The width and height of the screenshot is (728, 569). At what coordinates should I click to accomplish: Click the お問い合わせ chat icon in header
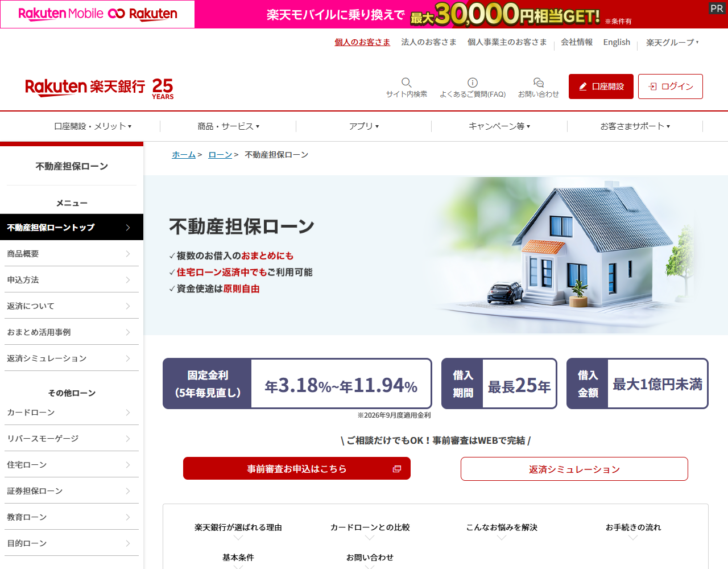[538, 82]
